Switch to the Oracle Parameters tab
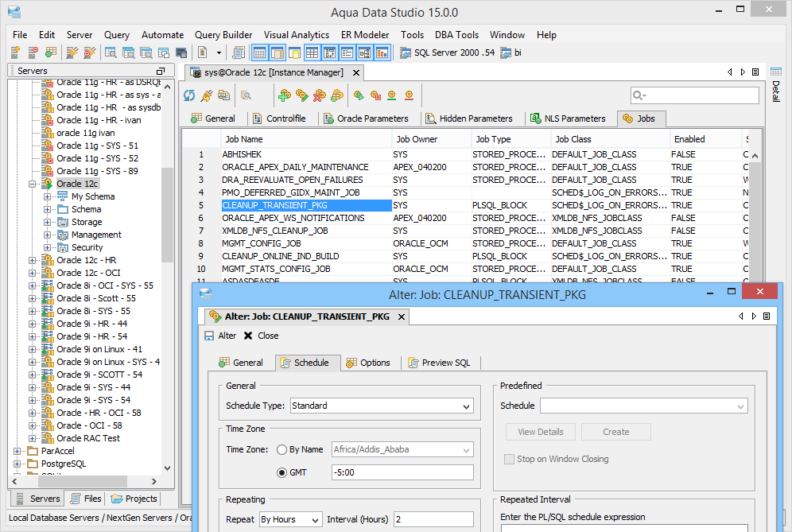 (x=367, y=118)
